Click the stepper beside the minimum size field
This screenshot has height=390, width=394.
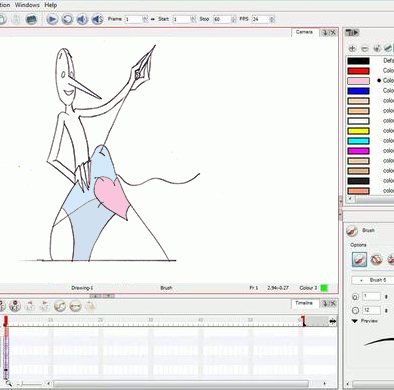click(x=386, y=296)
